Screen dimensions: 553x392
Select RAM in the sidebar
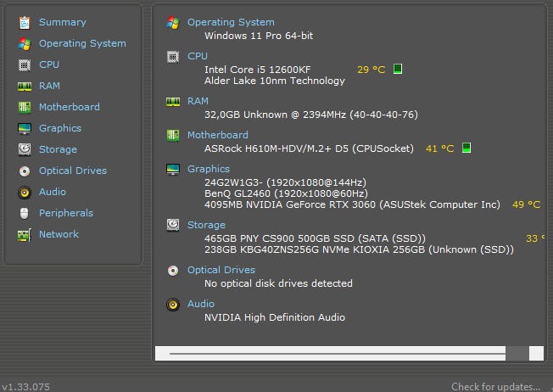click(49, 86)
